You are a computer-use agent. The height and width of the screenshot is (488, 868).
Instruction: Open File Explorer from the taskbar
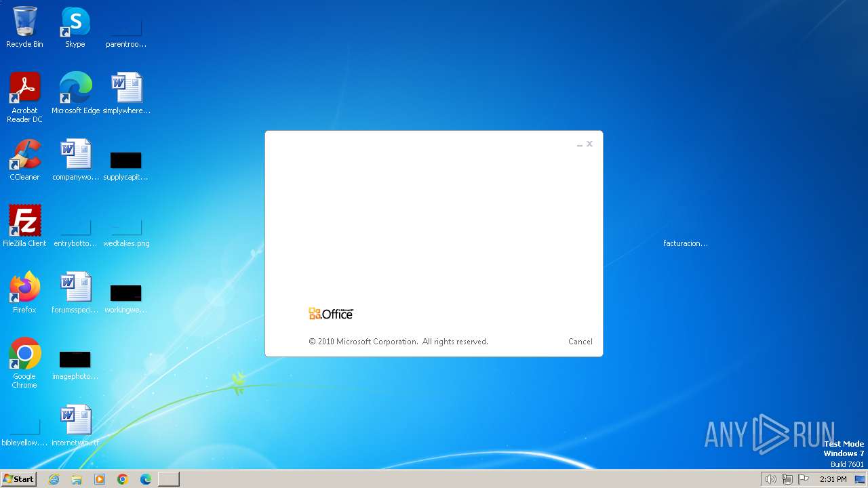pos(77,479)
